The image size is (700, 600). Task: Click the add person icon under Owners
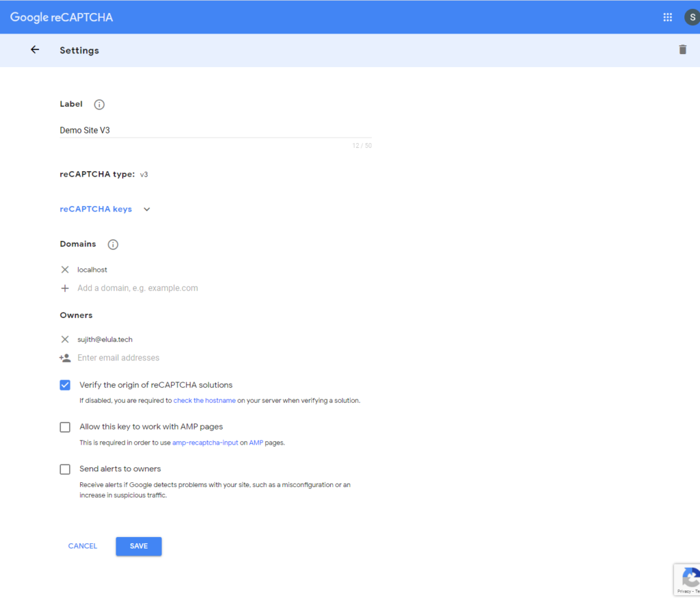[65, 358]
